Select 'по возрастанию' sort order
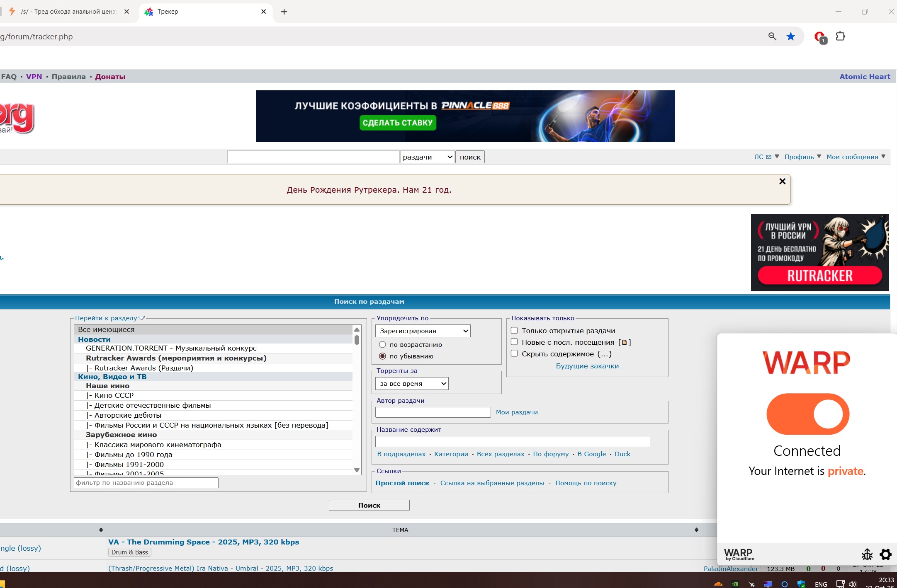 click(382, 345)
